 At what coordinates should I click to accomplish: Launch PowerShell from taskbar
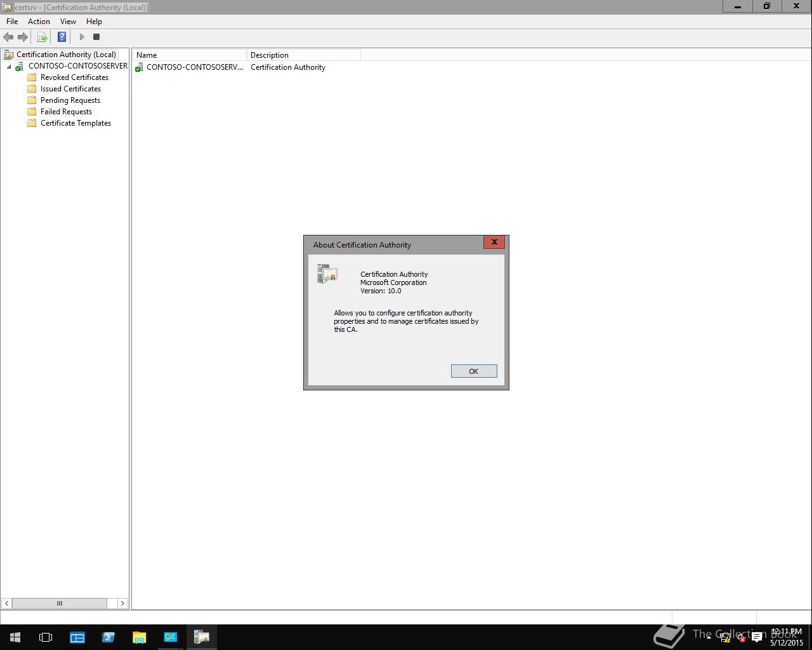click(108, 637)
